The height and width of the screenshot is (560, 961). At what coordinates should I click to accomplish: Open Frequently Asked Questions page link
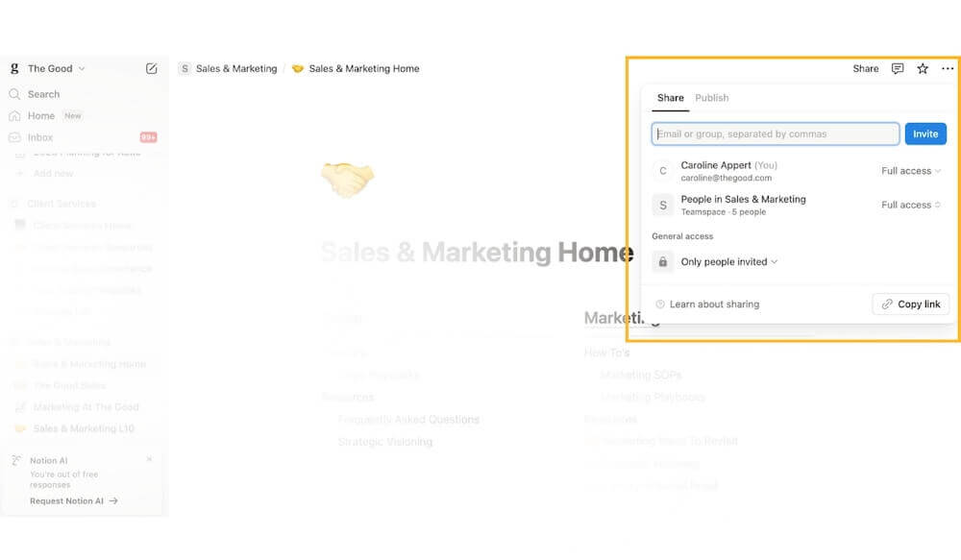[408, 420]
